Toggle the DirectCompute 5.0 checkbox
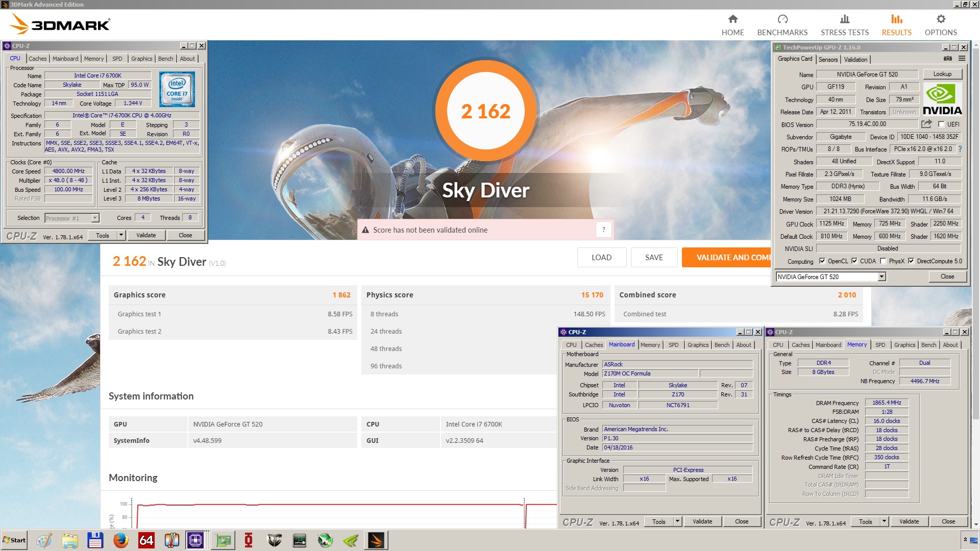980x551 pixels. pos(911,261)
